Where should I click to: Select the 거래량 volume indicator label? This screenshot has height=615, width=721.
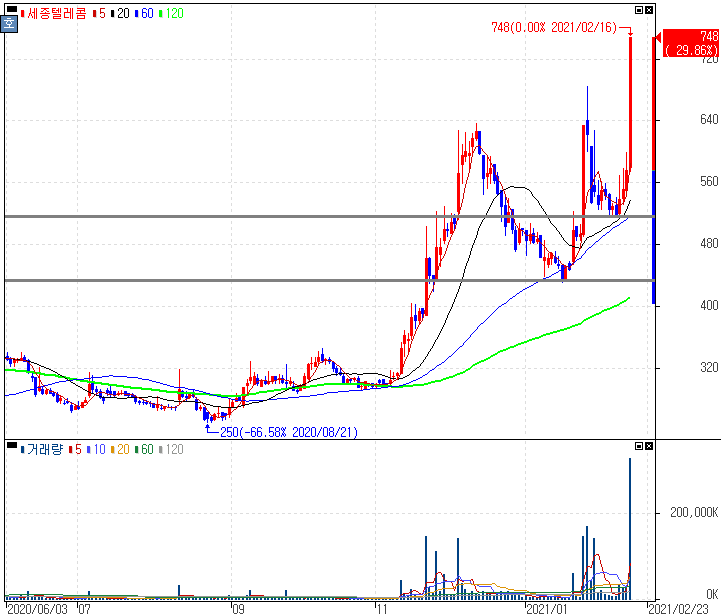44,449
